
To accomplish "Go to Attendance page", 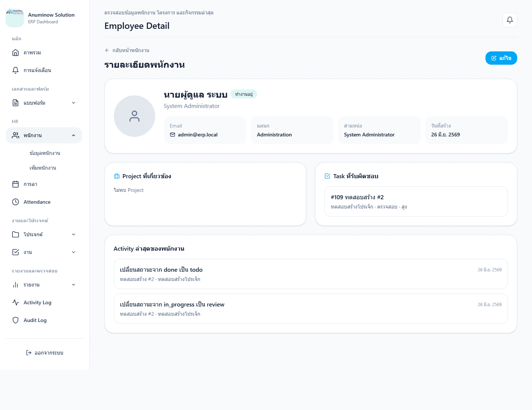I will [x=44, y=202].
